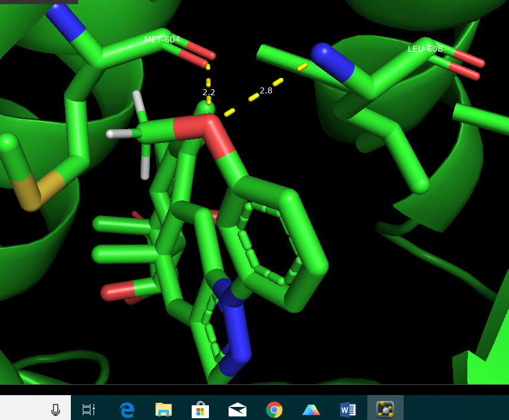Open File Explorer from the taskbar
The width and height of the screenshot is (509, 420).
click(163, 409)
